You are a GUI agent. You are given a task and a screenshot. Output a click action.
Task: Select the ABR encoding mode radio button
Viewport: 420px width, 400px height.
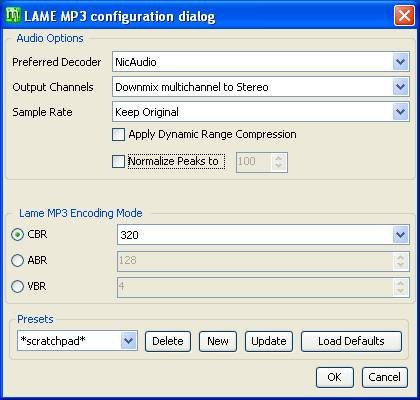(x=17, y=260)
